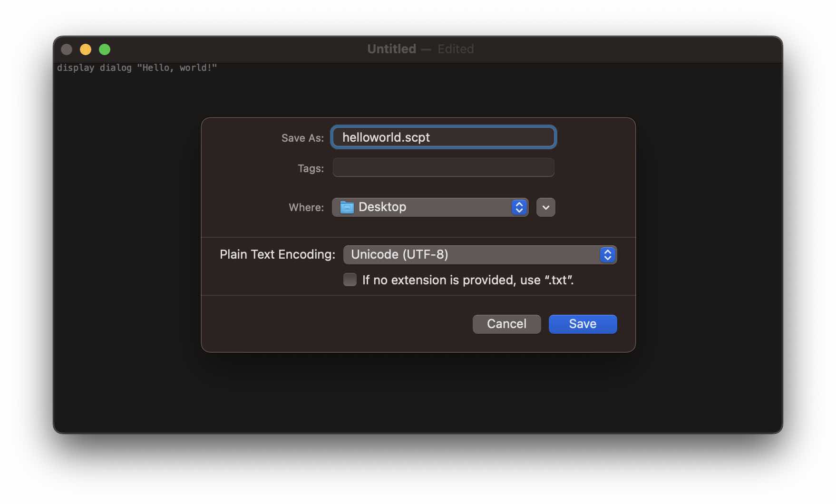836x504 pixels.
Task: Click the green full-screen window button
Action: point(105,49)
